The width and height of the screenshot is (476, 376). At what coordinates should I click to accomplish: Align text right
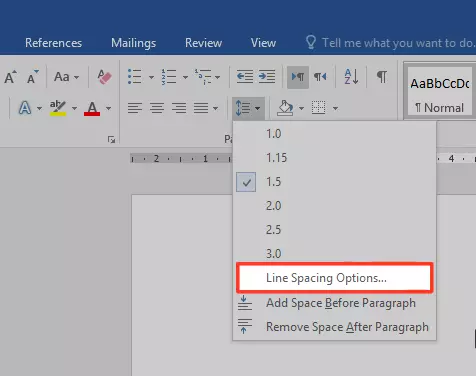pyautogui.click(x=179, y=108)
